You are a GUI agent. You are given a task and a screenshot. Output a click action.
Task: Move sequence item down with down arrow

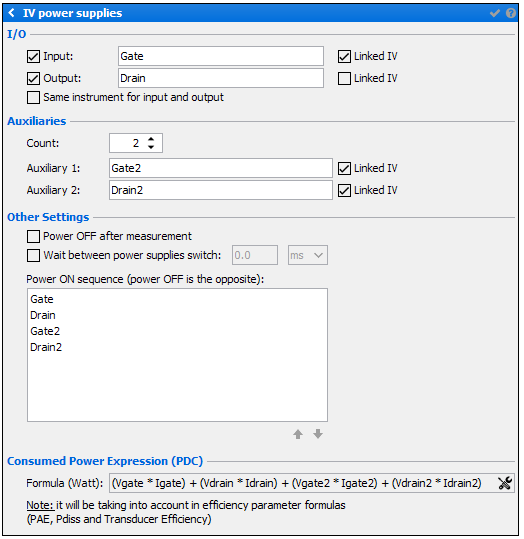[x=318, y=434]
